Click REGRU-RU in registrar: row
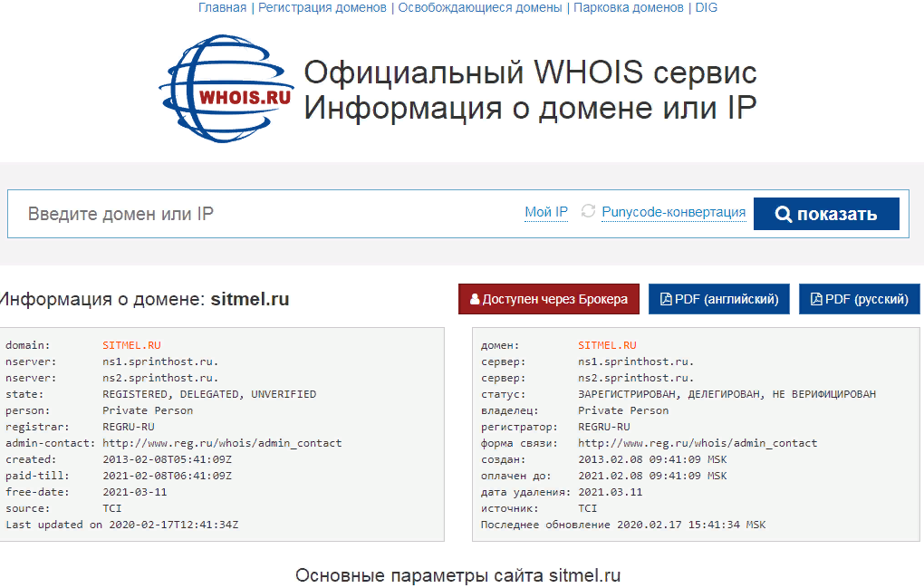 (129, 427)
